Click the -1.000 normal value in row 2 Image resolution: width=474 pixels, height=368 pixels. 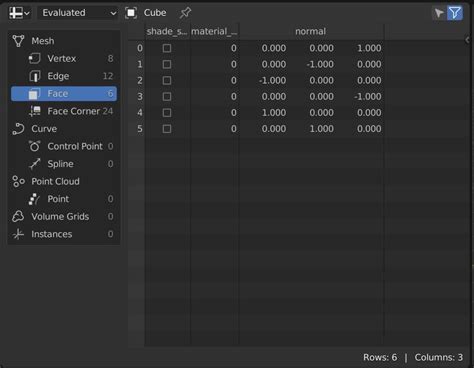[272, 80]
